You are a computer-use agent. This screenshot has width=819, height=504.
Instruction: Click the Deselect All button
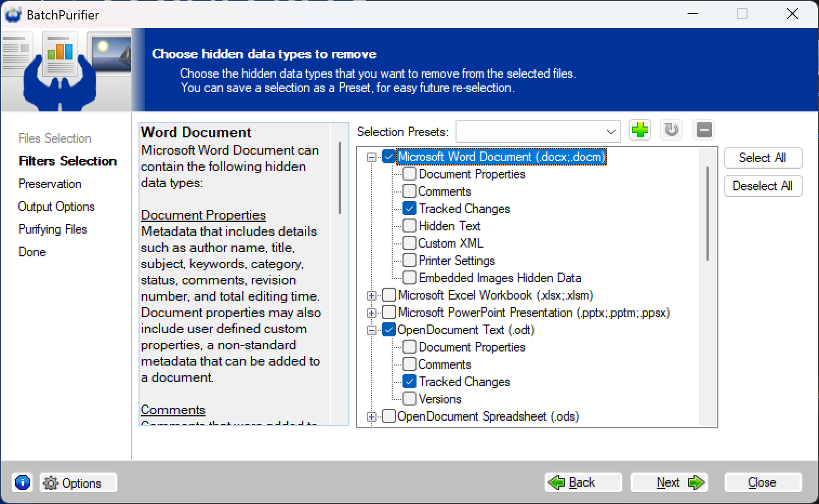[763, 186]
